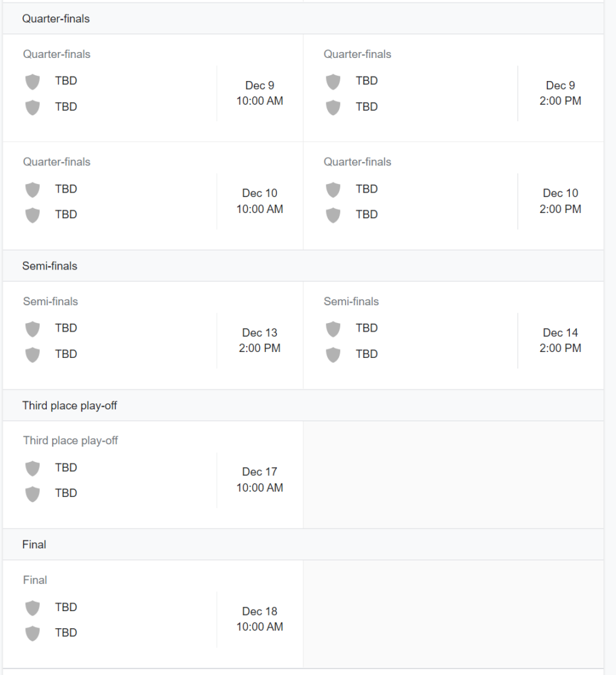This screenshot has width=616, height=675.
Task: Click bottom team shield in Dec 9 2:00 PM match
Action: pyautogui.click(x=333, y=107)
